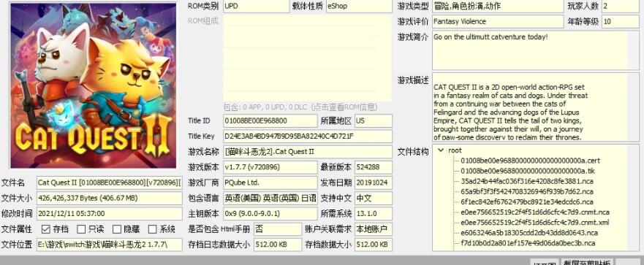Select f7d10b0d2a801ef157e49d06da0bec3b.nca in tree
This screenshot has height=265, width=644.
[x=528, y=243]
